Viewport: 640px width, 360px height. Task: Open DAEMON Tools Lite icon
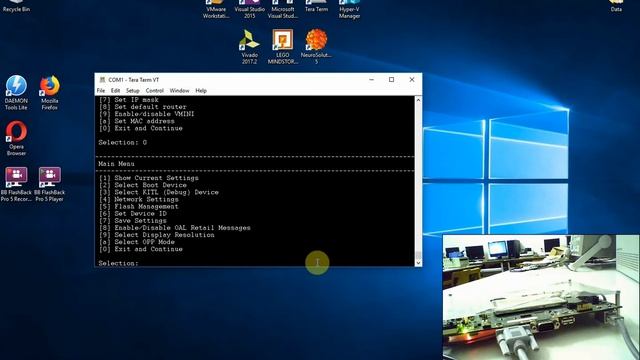click(x=16, y=93)
